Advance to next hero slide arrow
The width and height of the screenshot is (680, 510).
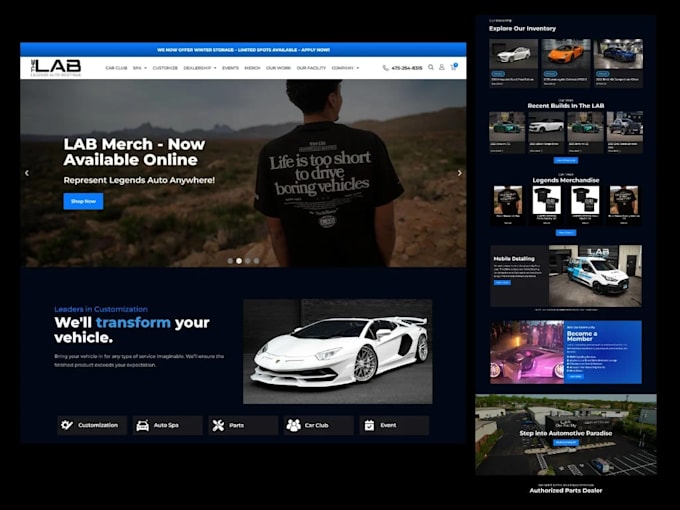pyautogui.click(x=460, y=173)
